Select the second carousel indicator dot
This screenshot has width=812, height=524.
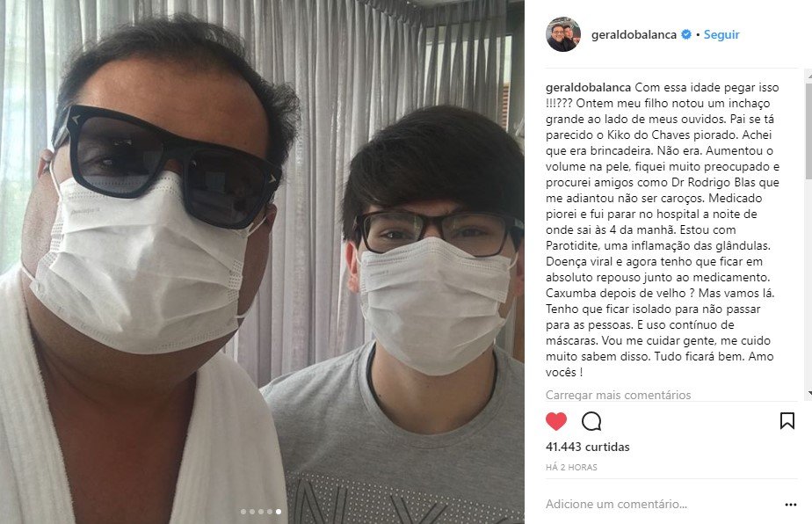tap(251, 512)
